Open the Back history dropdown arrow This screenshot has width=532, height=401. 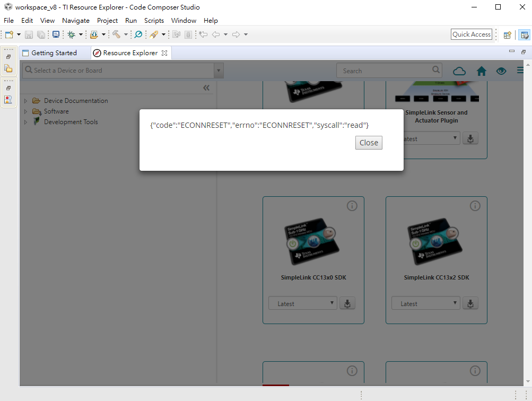(x=225, y=34)
